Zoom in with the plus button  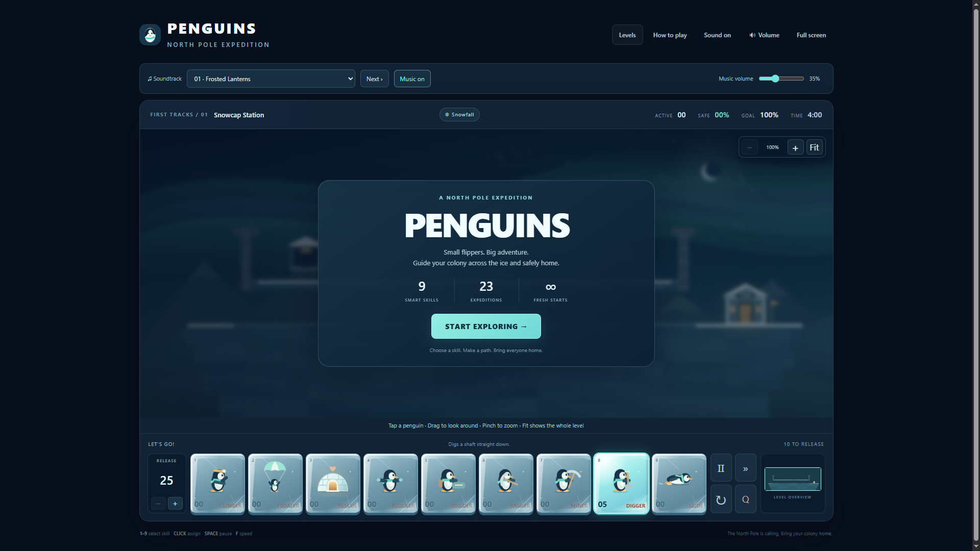795,147
